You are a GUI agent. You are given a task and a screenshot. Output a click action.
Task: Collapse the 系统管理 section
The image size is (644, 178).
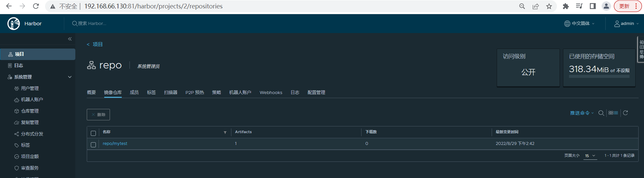click(70, 77)
